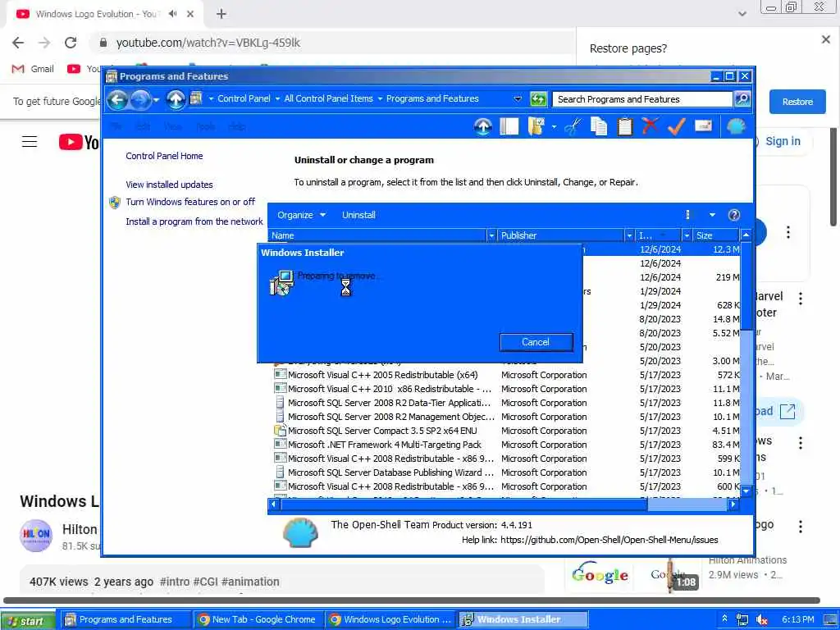Click the Paste clipboard toolbar icon

pos(624,126)
